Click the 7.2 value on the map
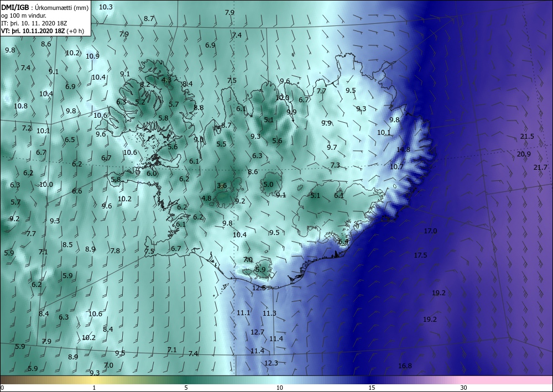 [x=27, y=128]
